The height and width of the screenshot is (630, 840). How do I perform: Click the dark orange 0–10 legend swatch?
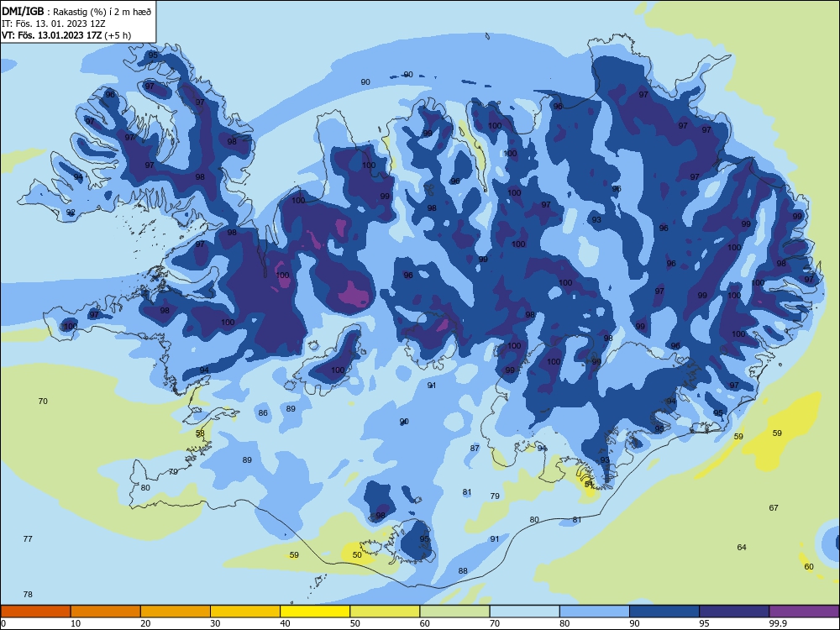coord(35,612)
